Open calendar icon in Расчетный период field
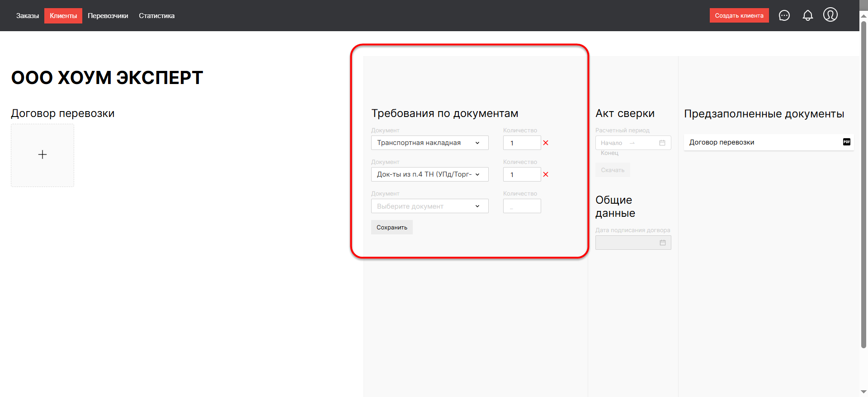Image resolution: width=868 pixels, height=397 pixels. click(x=662, y=143)
